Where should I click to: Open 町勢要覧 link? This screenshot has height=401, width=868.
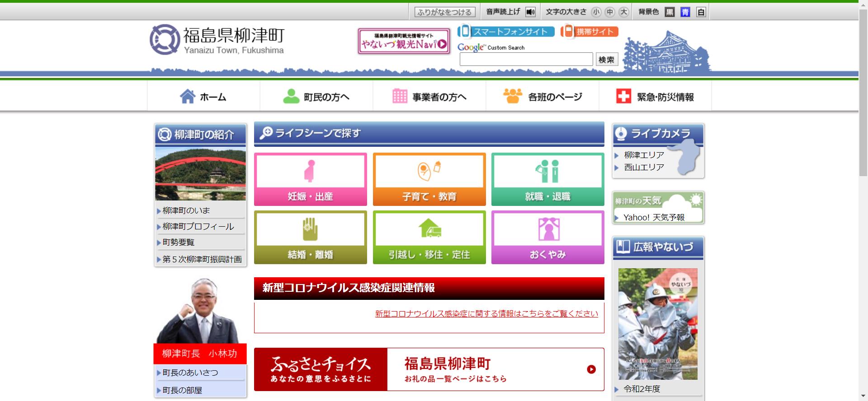[178, 242]
